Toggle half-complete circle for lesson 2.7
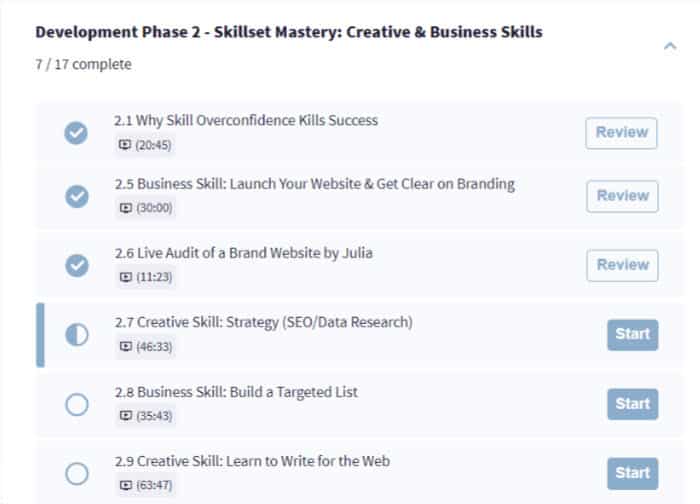The width and height of the screenshot is (700, 504). pyautogui.click(x=76, y=334)
